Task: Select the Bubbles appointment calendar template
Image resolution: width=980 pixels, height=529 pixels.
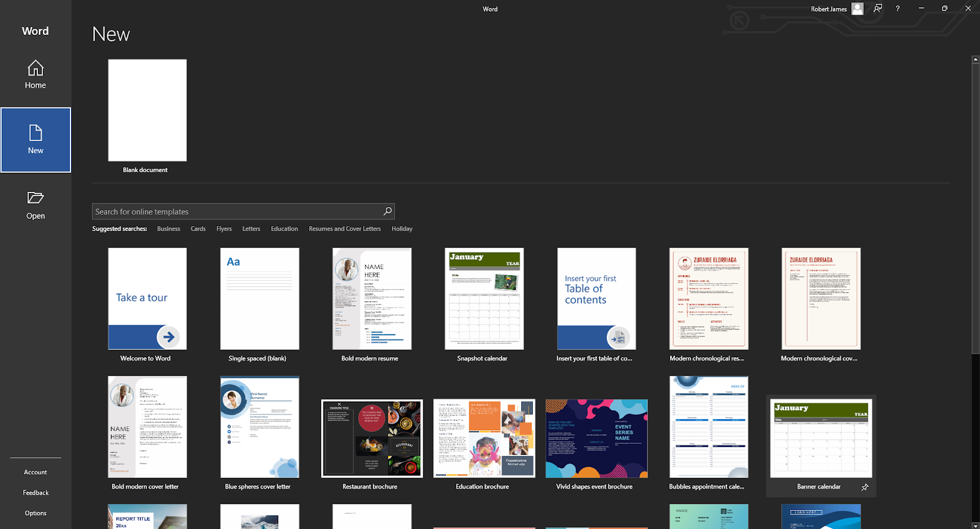Action: tap(709, 427)
